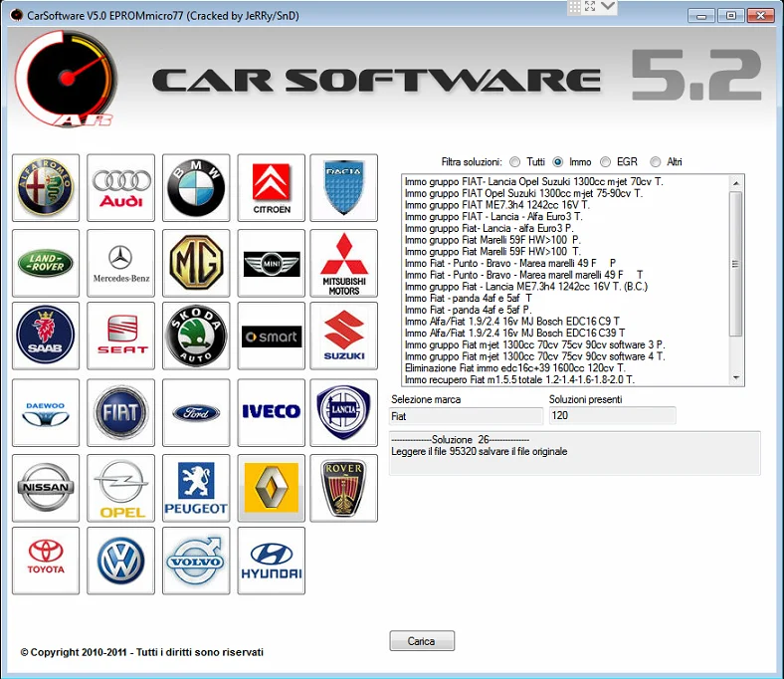Viewport: 784px width, 679px height.
Task: Filter solutions by EGR
Action: 606,162
